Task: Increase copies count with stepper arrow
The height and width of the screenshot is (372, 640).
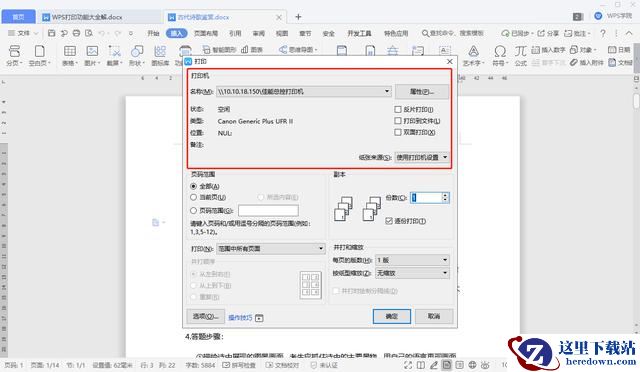Action: click(445, 195)
